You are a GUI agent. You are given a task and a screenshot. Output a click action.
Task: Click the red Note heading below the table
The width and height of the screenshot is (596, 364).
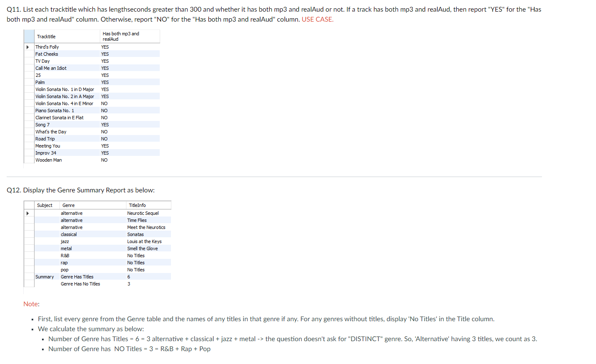click(x=31, y=304)
